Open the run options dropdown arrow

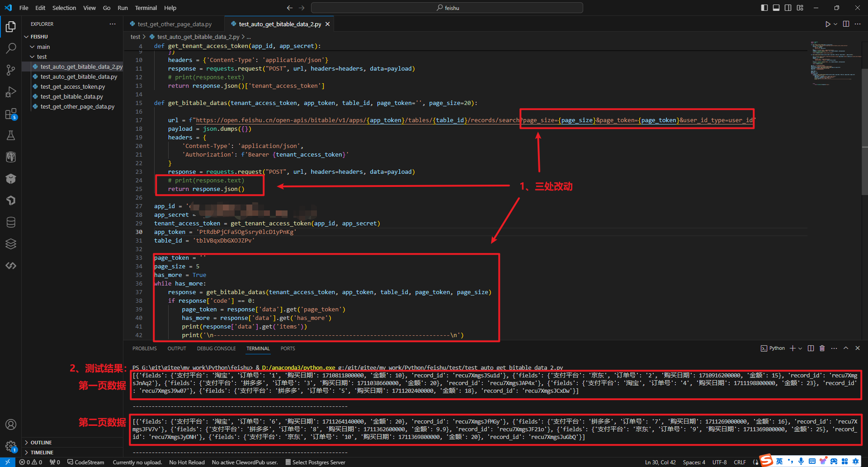click(835, 24)
